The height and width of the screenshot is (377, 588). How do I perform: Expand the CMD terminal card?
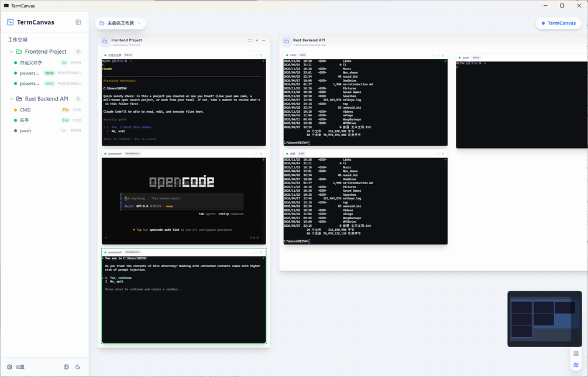click(x=438, y=55)
